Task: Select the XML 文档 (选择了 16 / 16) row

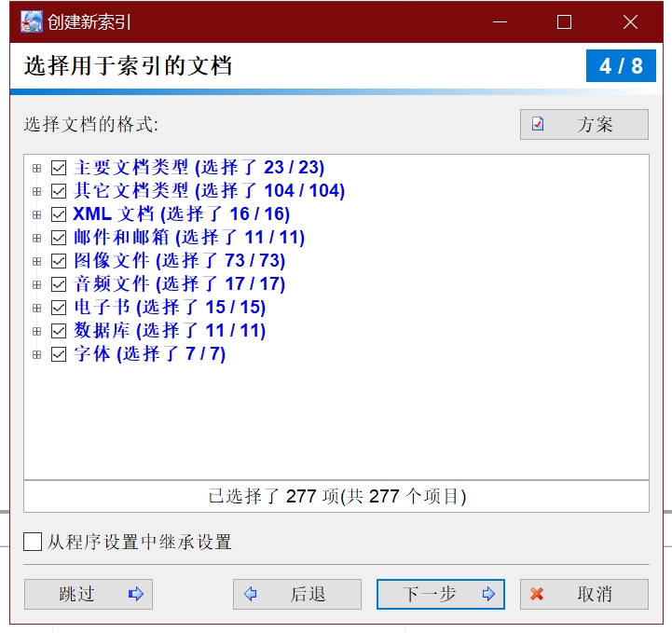Action: click(x=182, y=213)
